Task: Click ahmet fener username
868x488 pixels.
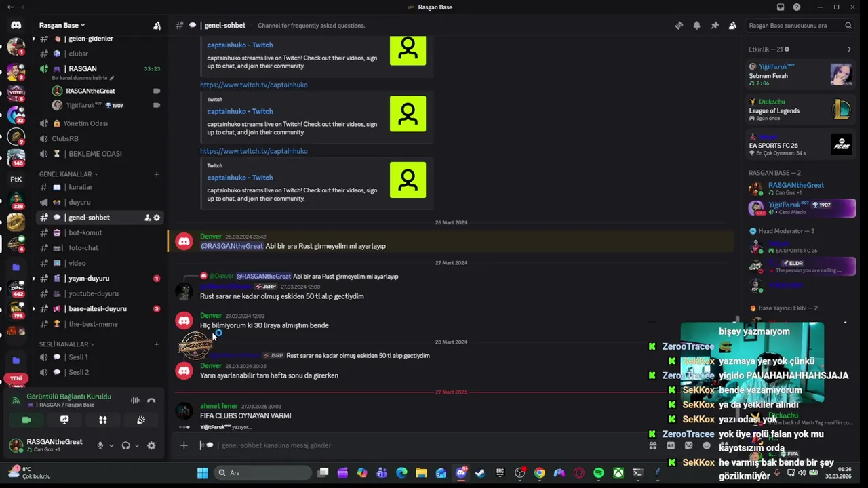Action: click(218, 406)
